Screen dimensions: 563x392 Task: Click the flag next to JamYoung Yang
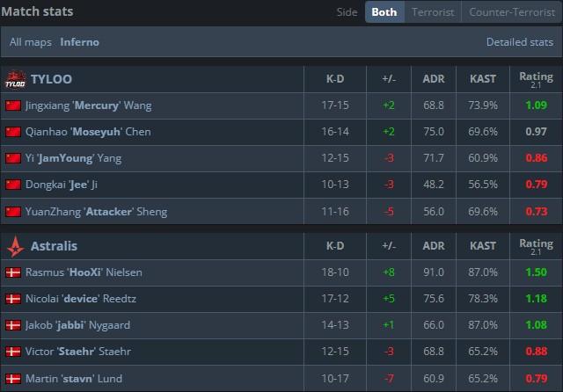click(x=13, y=158)
